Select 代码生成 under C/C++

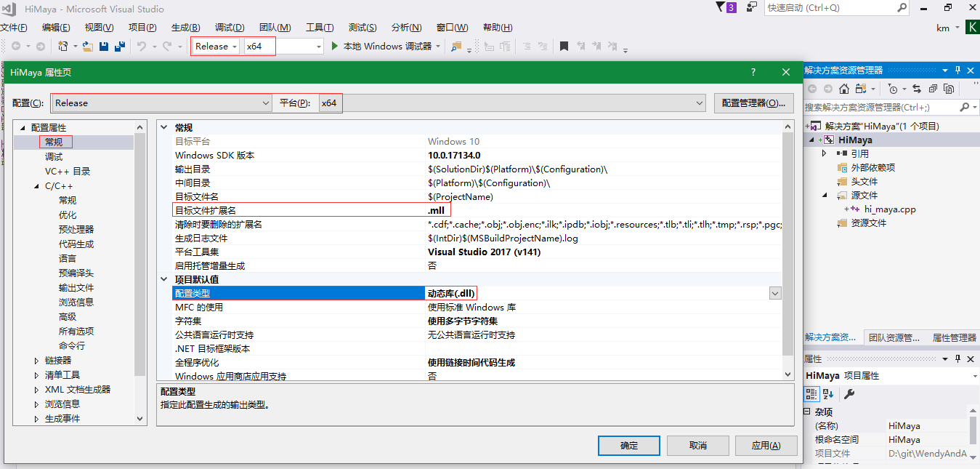76,244
